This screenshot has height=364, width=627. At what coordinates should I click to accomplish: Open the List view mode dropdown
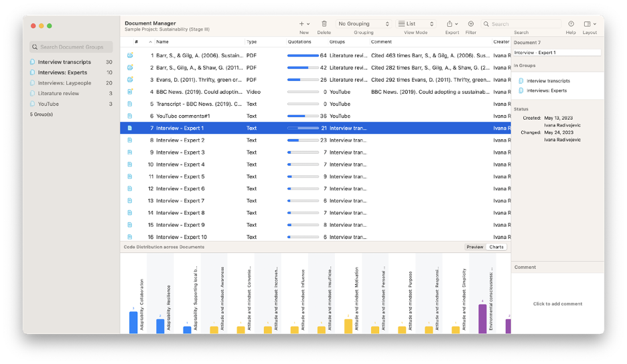coord(415,24)
